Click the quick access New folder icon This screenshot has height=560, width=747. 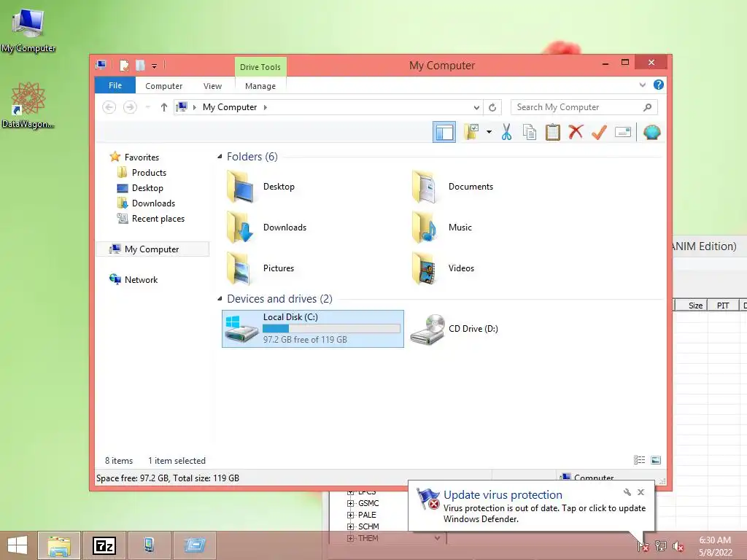pyautogui.click(x=140, y=66)
